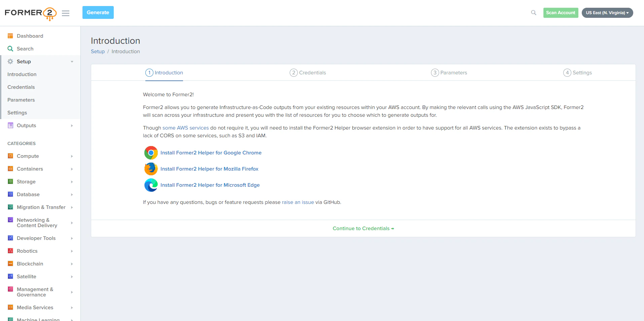This screenshot has width=644, height=321.
Task: Expand the Database category arrow
Action: [72, 195]
